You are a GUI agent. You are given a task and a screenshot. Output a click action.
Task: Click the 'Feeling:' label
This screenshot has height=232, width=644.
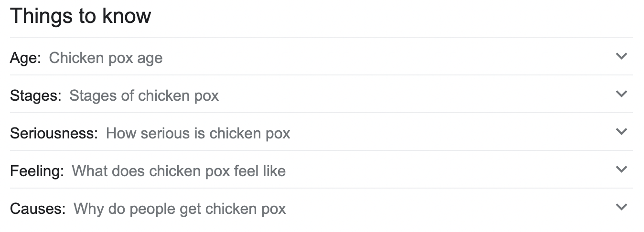[x=37, y=171]
